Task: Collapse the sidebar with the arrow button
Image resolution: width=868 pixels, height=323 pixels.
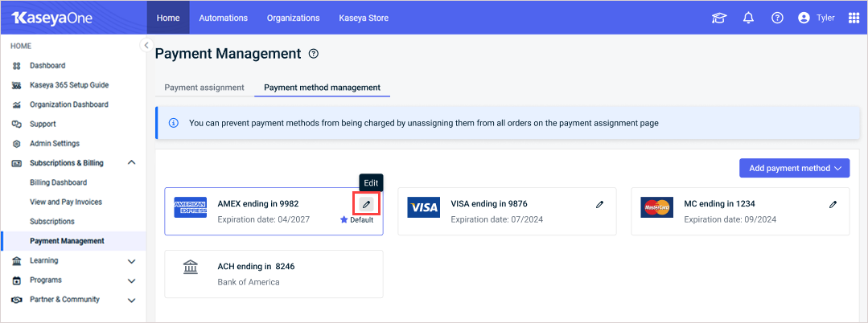Action: [146, 45]
